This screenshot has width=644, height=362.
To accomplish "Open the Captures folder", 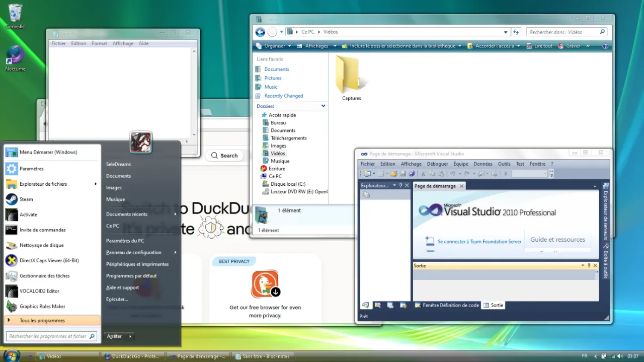I will (x=351, y=79).
